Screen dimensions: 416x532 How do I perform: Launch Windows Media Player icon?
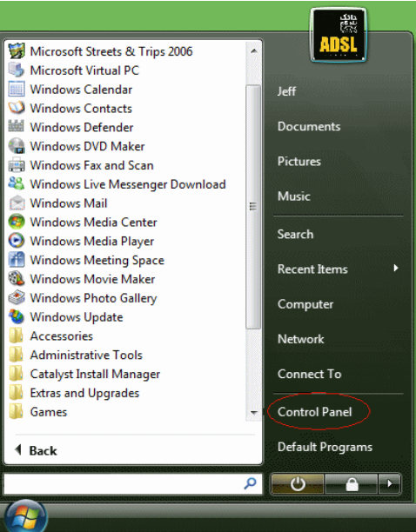tap(17, 241)
